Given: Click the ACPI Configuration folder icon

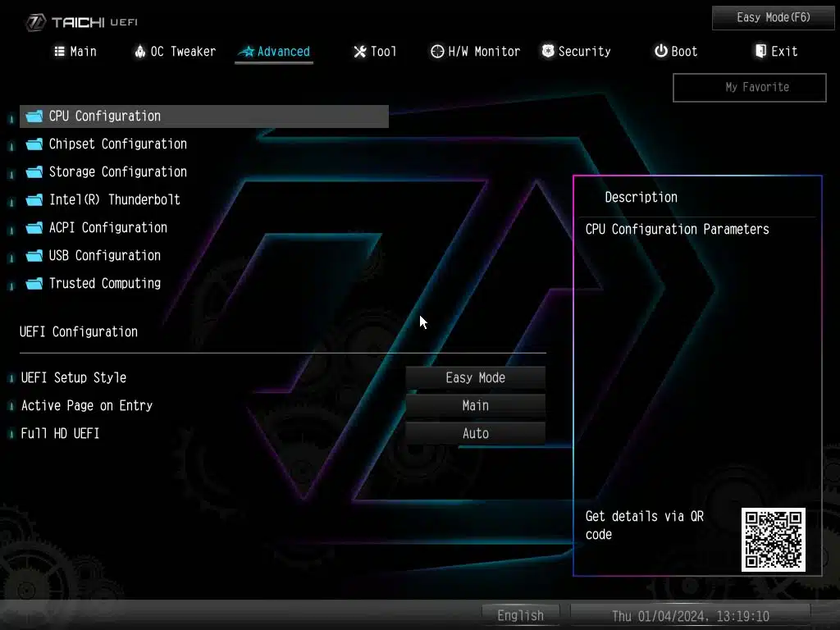Looking at the screenshot, I should click(34, 228).
